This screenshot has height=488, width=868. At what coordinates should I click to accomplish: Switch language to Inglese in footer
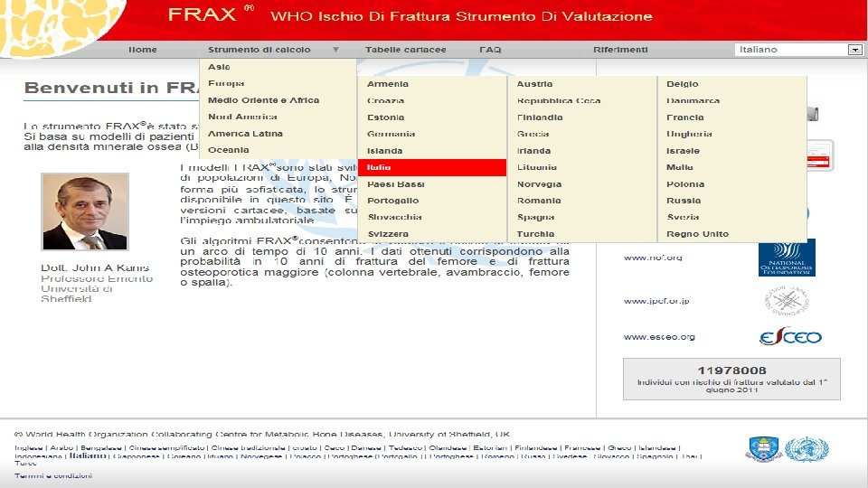(x=29, y=447)
